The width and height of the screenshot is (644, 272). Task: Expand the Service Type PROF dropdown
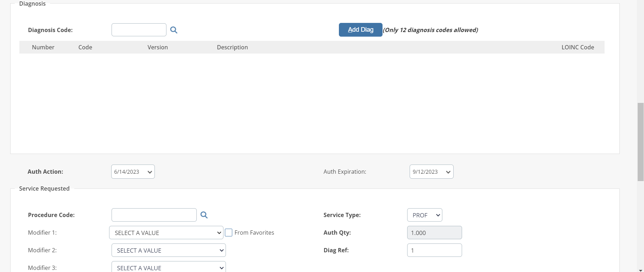425,215
